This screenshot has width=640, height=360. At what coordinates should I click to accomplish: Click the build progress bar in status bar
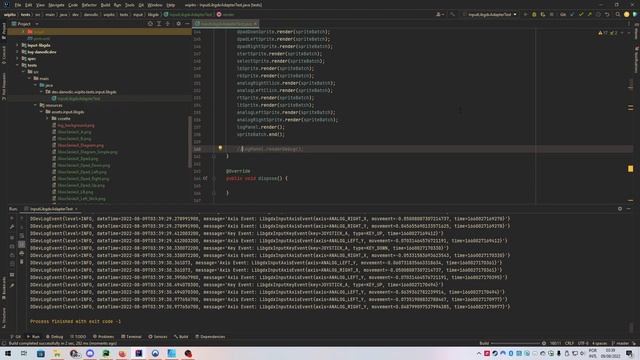point(516,343)
